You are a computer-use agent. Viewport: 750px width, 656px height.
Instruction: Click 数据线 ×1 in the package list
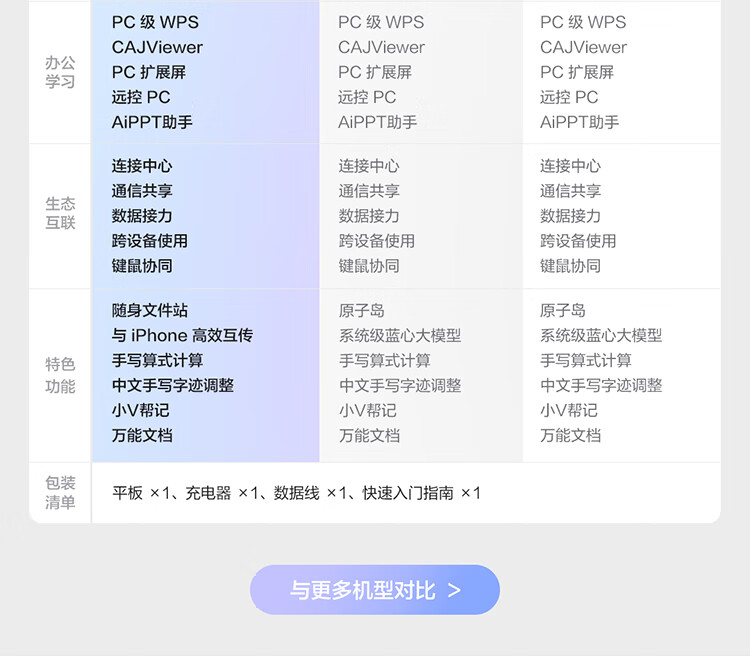(310, 493)
